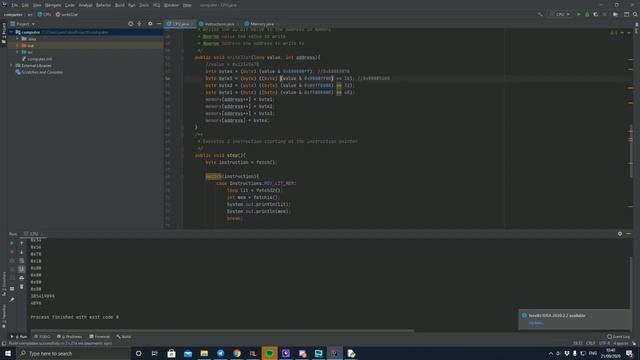
Task: Open the Build tool window button
Action: 123,337
